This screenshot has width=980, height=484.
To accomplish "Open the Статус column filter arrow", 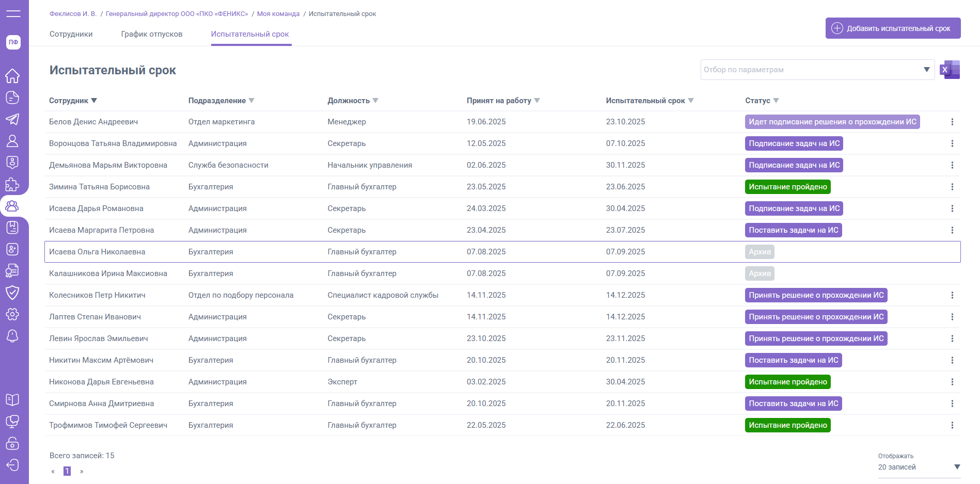I will 776,101.
